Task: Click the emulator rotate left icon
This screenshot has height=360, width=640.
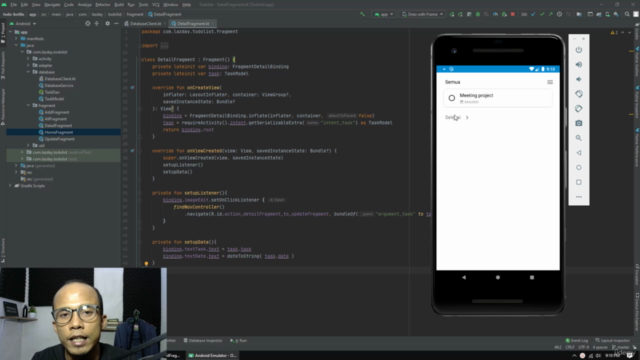Action: (x=579, y=94)
